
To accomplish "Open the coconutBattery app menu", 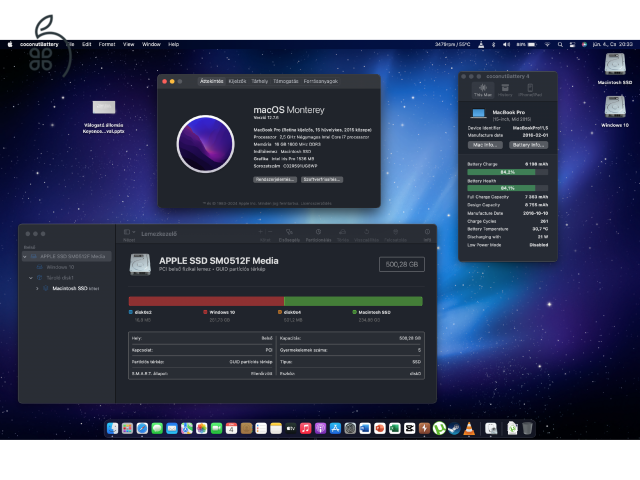I will pos(39,44).
